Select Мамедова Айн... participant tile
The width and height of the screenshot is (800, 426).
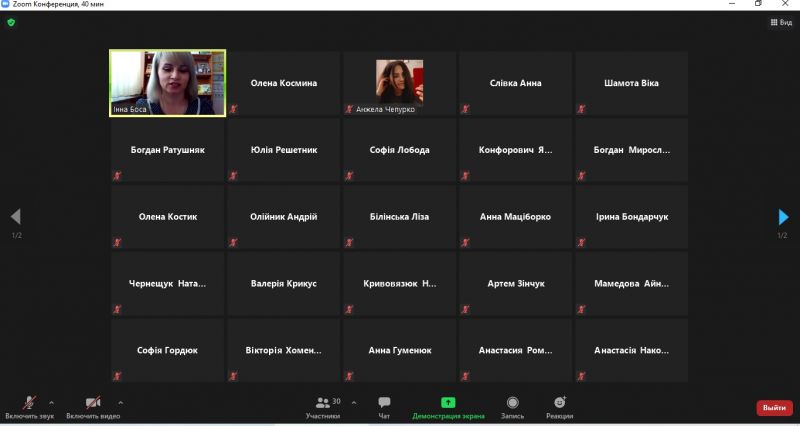[631, 284]
